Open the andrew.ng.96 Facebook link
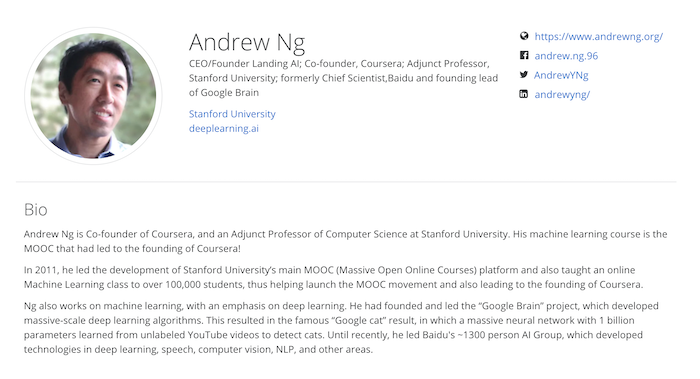The width and height of the screenshot is (700, 379). (566, 56)
